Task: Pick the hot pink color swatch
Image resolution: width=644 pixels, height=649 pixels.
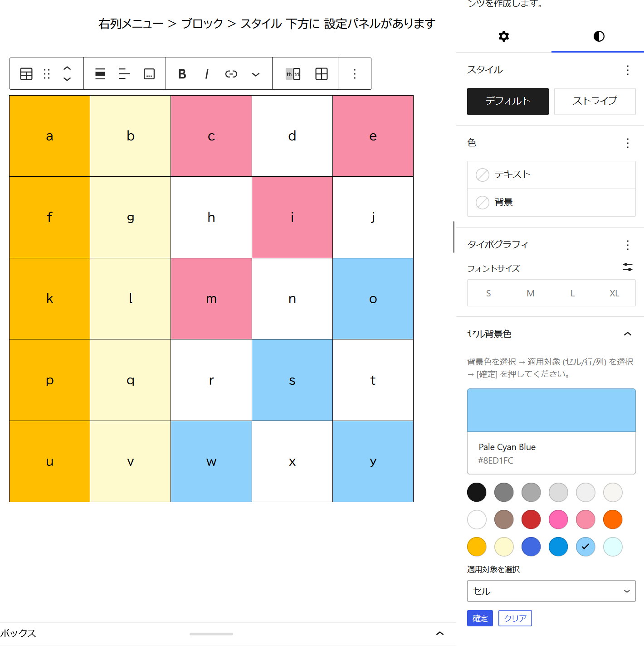Action: click(x=558, y=519)
